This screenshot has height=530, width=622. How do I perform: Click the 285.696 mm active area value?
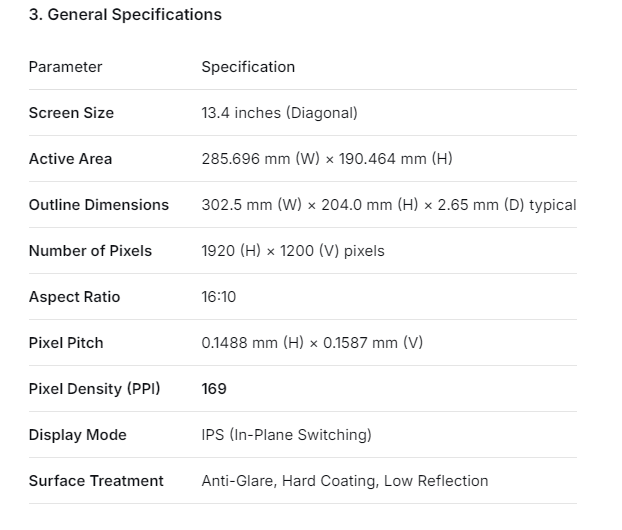(327, 159)
